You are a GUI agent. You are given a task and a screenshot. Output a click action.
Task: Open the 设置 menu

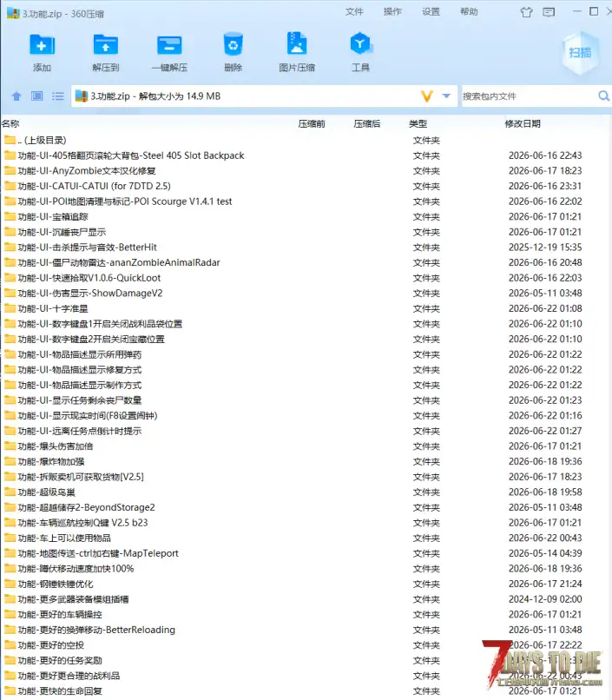[x=431, y=11]
